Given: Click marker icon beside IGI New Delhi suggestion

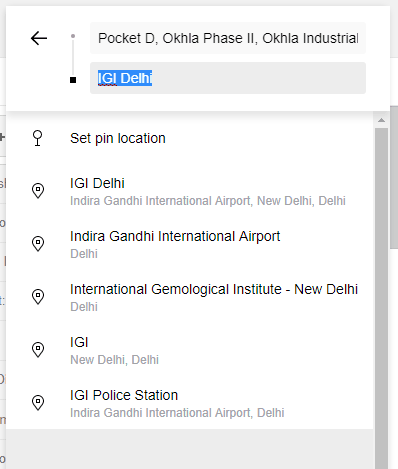Looking at the screenshot, I should click(x=38, y=350).
